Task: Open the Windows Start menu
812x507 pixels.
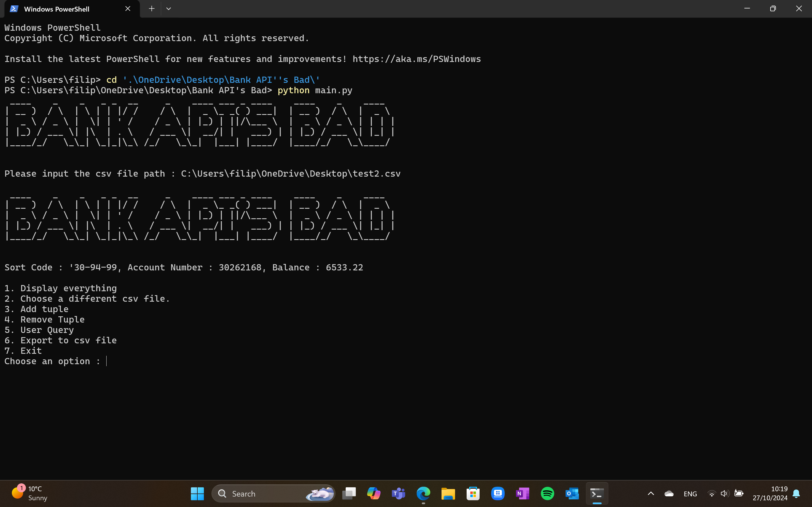Action: pos(197,493)
